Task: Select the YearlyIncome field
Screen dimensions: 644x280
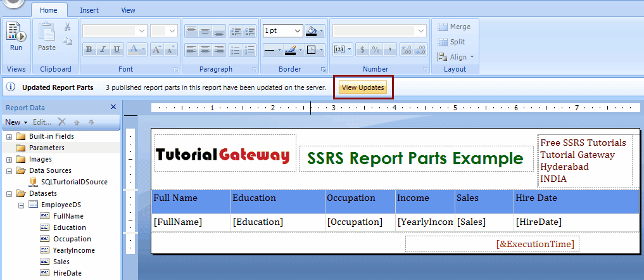Action: [68, 250]
